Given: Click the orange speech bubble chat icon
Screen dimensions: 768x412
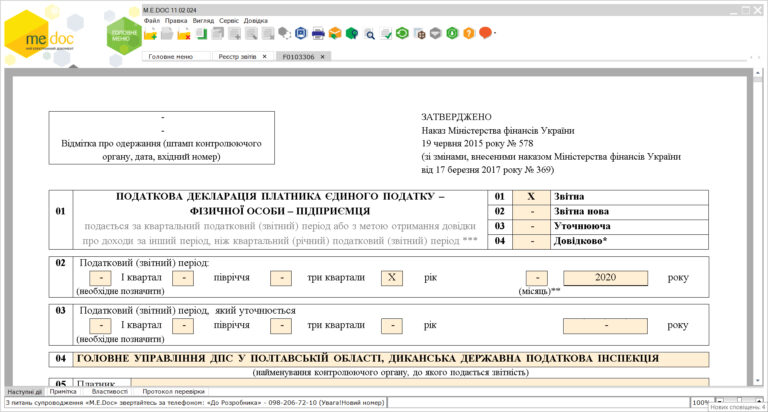Looking at the screenshot, I should (484, 33).
